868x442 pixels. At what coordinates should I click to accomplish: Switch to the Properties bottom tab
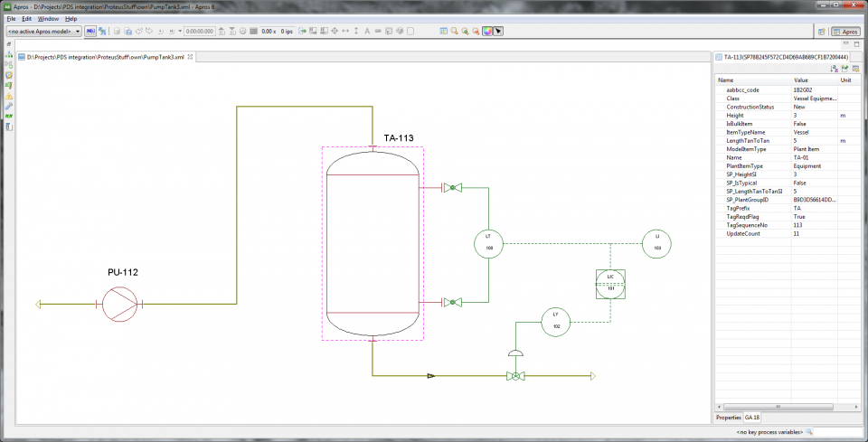728,417
